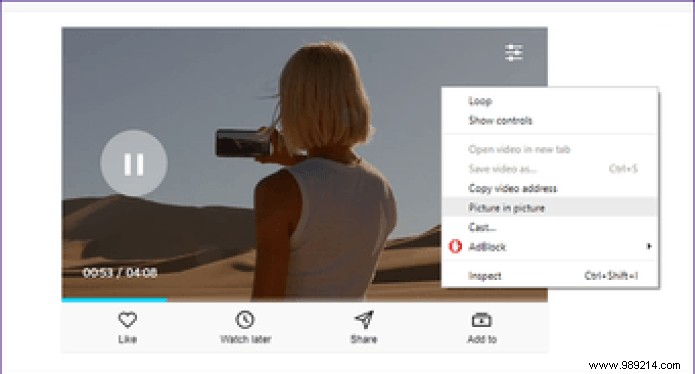Screen dimensions: 695x374
Task: Choose Picture in picture option
Action: (x=551, y=207)
